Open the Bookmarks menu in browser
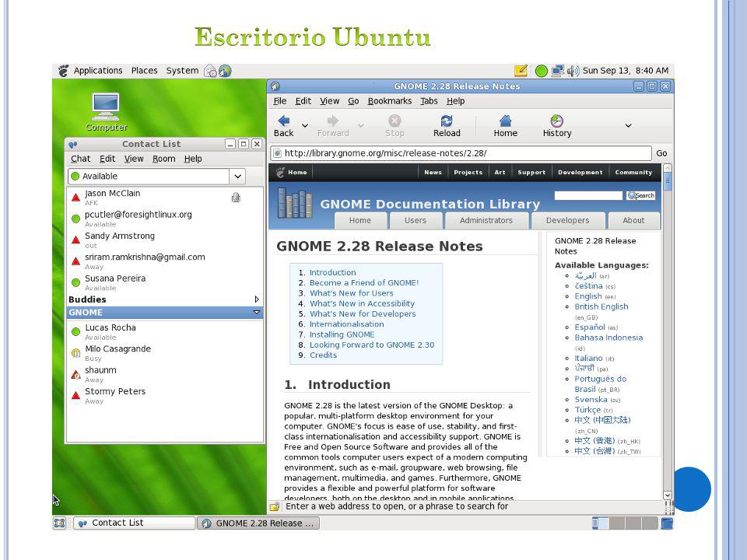 tap(390, 101)
